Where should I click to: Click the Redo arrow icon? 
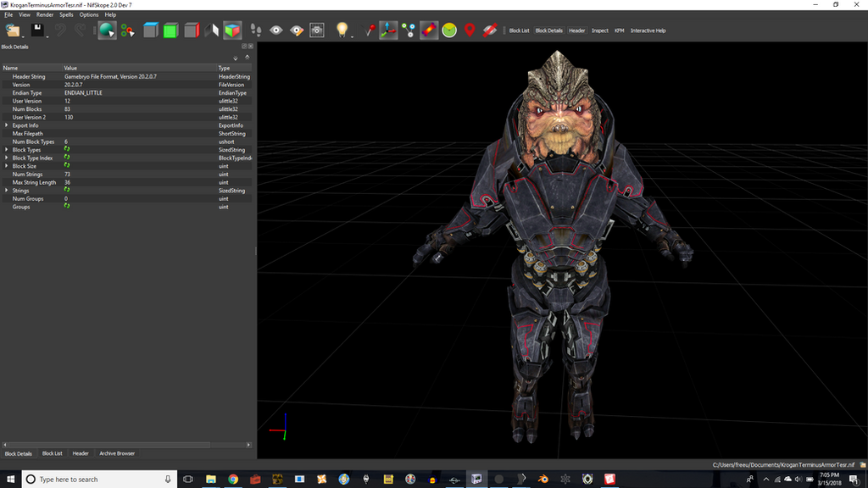click(81, 30)
